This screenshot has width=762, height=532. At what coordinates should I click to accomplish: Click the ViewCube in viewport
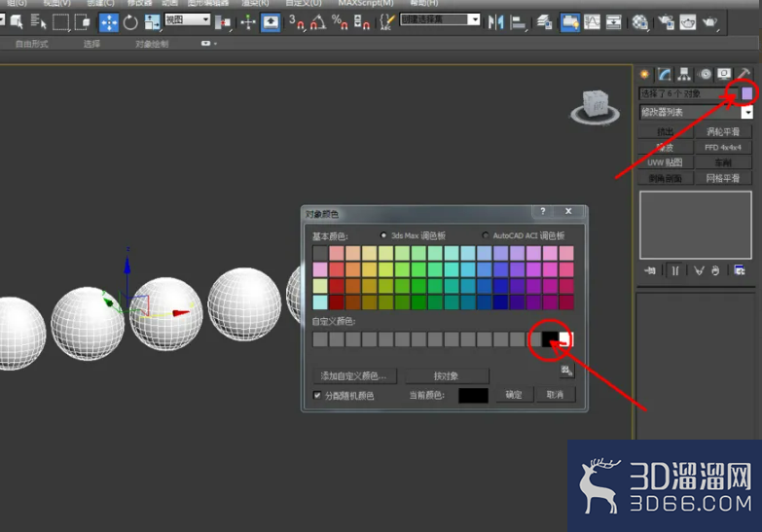click(x=596, y=107)
